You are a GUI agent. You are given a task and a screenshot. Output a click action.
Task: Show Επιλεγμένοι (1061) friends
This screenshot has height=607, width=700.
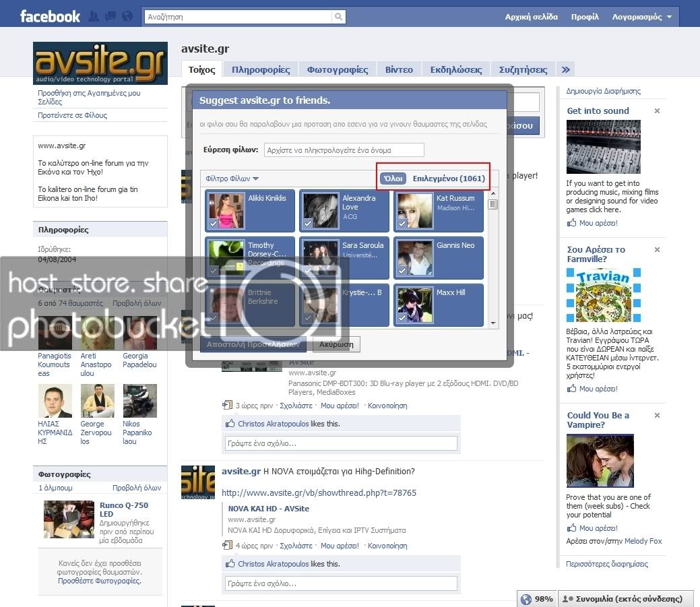click(449, 179)
